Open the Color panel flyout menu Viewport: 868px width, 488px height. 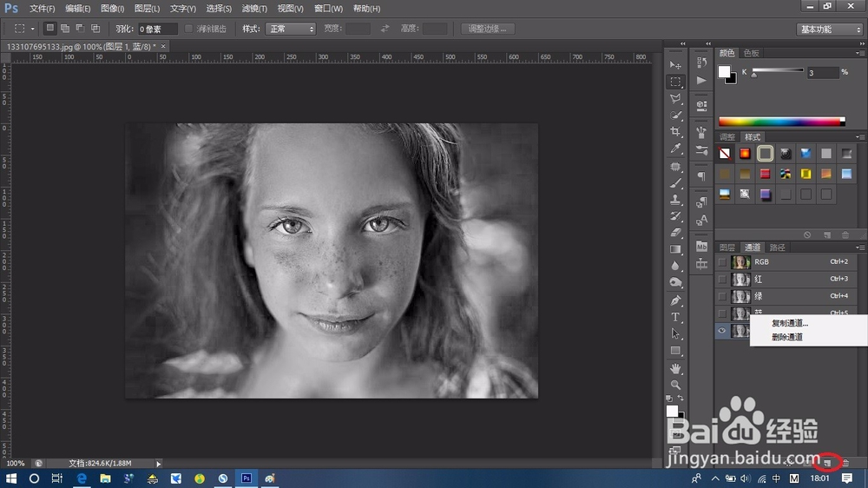pyautogui.click(x=859, y=53)
